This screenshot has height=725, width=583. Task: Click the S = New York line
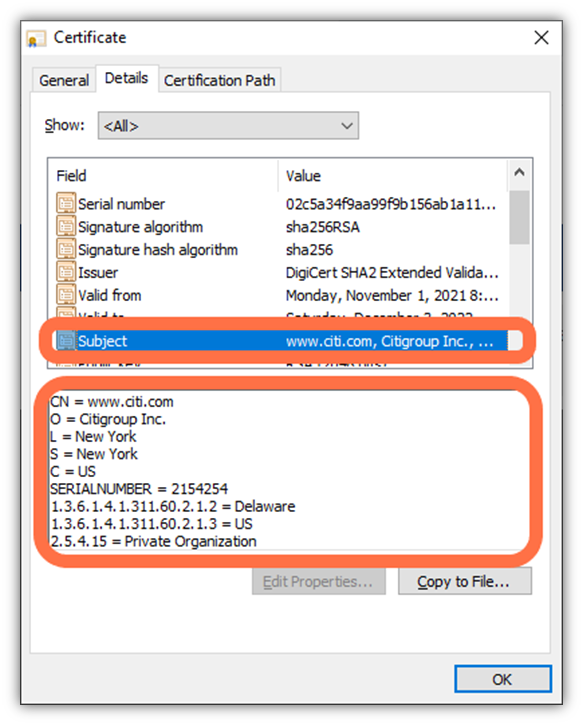point(94,454)
